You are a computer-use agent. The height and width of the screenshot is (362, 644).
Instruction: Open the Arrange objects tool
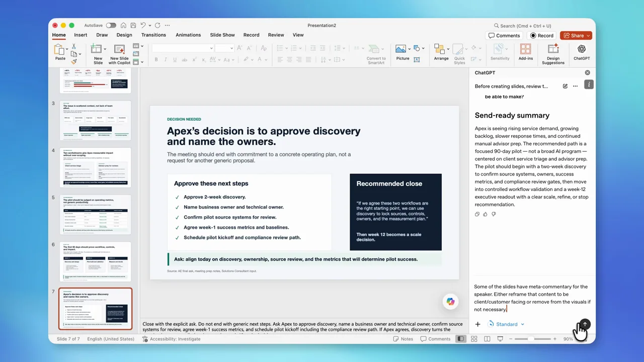pyautogui.click(x=441, y=52)
